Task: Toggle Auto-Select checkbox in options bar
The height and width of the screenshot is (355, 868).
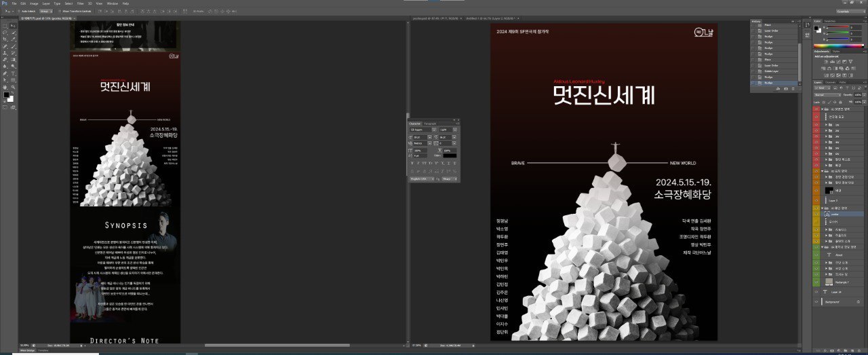Action: click(x=20, y=12)
